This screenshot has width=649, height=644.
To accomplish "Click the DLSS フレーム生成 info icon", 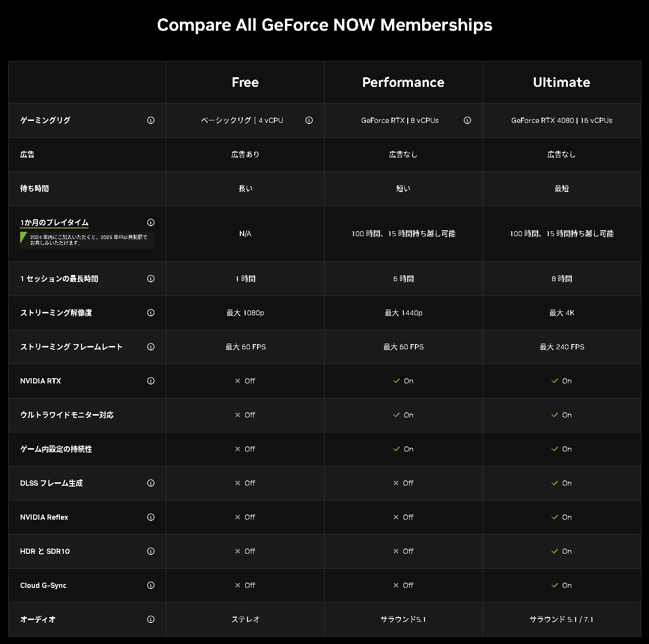I will click(x=151, y=483).
